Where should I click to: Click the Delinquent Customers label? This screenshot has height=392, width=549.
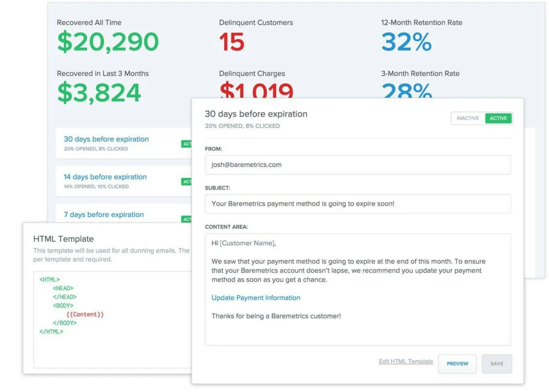256,23
